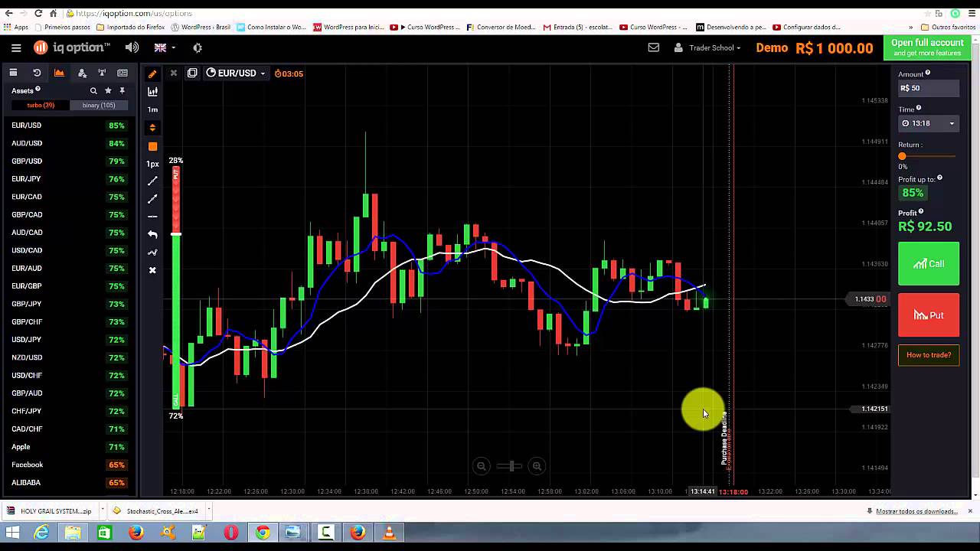Viewport: 980px width, 551px height.
Task: Choose the ALIBABA asset row
Action: (69, 482)
